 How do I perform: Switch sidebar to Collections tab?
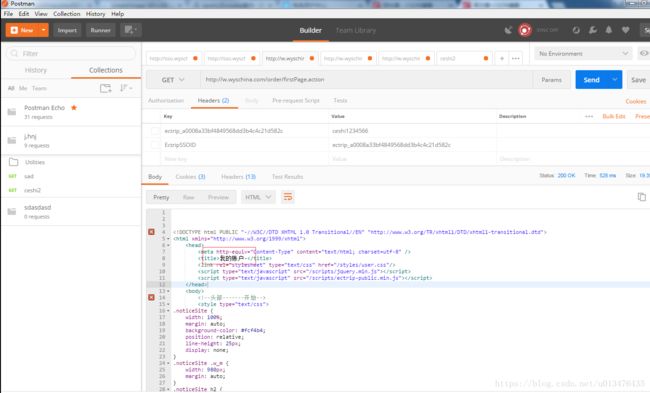pos(106,70)
